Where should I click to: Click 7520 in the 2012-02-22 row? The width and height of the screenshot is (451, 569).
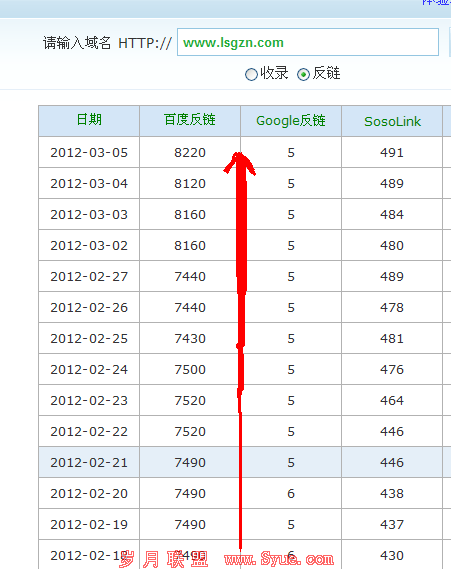click(190, 431)
